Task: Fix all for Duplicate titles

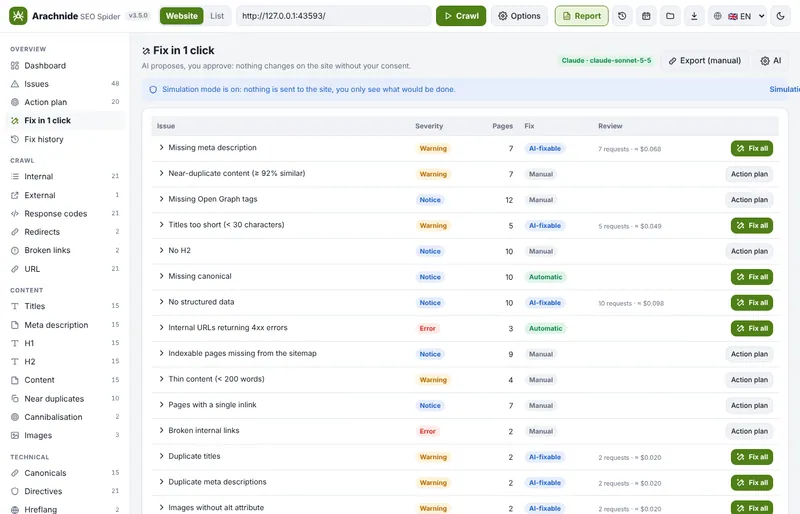Action: pyautogui.click(x=752, y=457)
